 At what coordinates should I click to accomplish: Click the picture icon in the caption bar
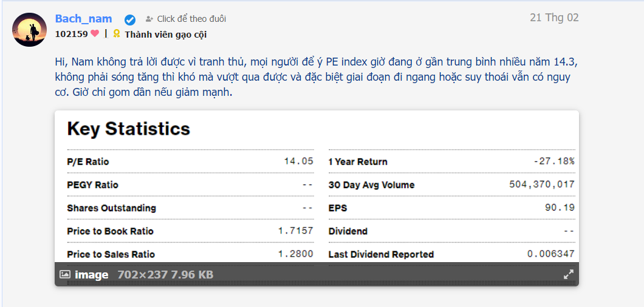click(65, 275)
